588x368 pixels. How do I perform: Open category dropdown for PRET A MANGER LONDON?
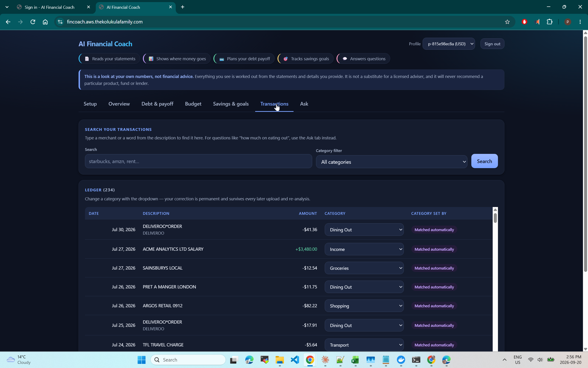coord(364,287)
